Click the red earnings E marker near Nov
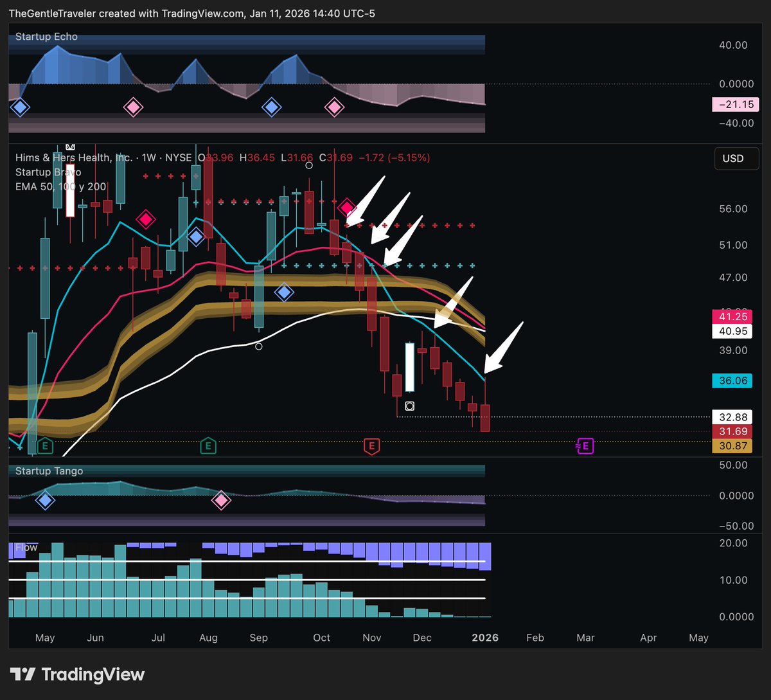Screen dimensions: 771x700 tap(371, 445)
